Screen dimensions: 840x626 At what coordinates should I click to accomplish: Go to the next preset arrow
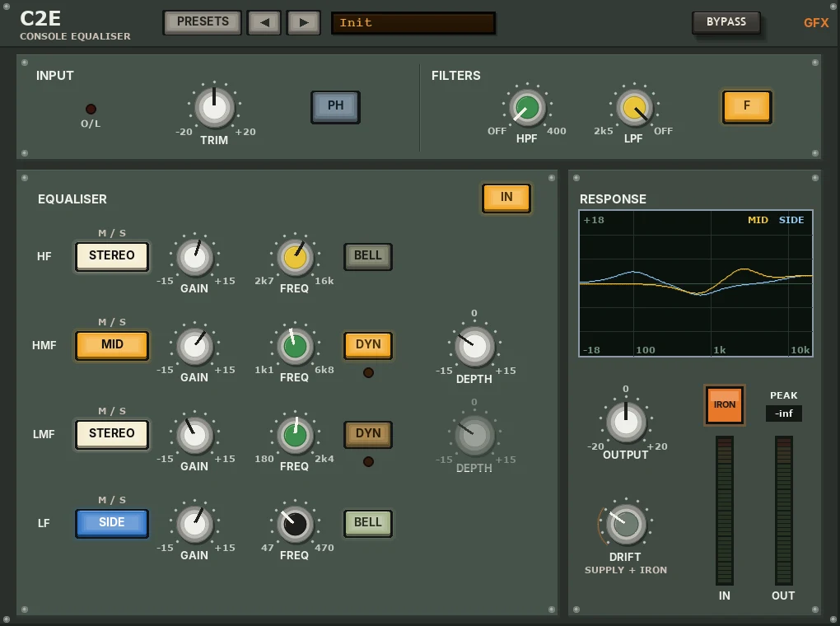pyautogui.click(x=304, y=22)
